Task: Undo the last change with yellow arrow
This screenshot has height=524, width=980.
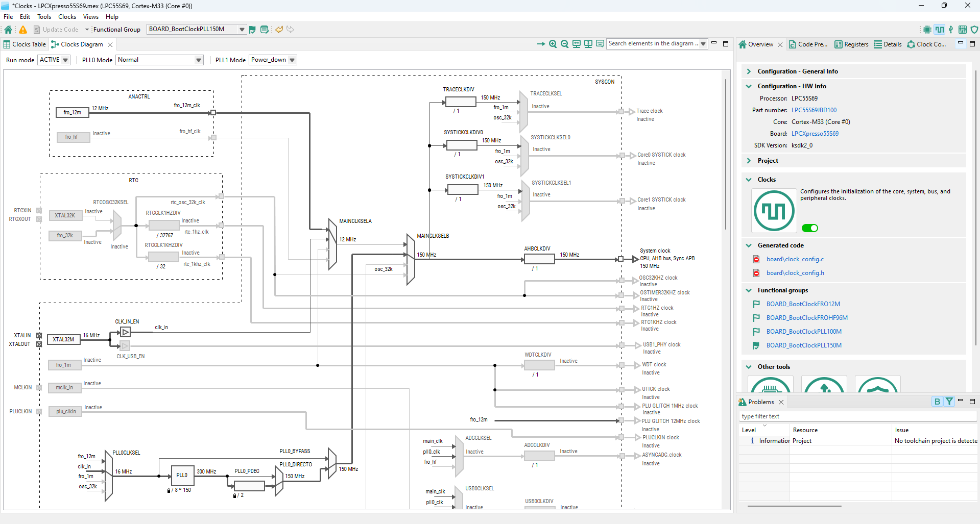Action: click(279, 30)
